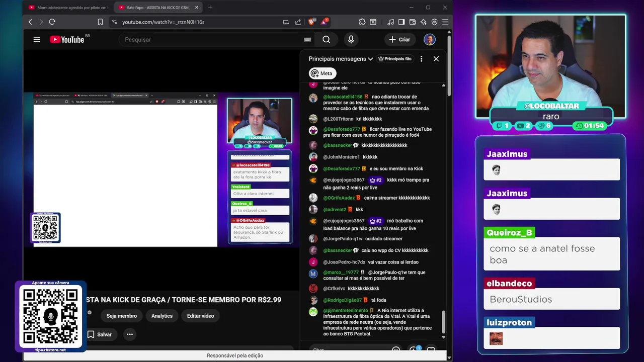Click L200Tritonn's avatar in chat

click(x=313, y=119)
